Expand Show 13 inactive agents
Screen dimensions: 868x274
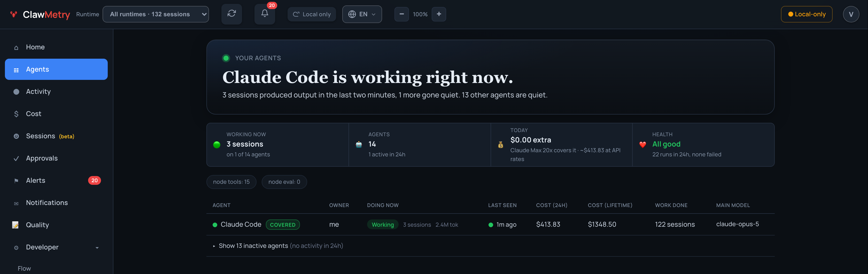pyautogui.click(x=281, y=246)
